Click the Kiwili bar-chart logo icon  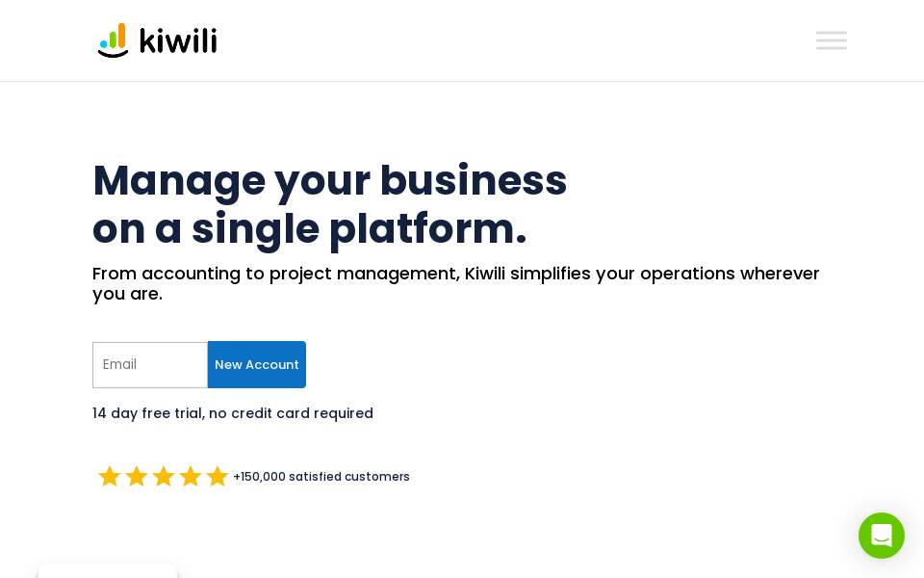(x=113, y=40)
